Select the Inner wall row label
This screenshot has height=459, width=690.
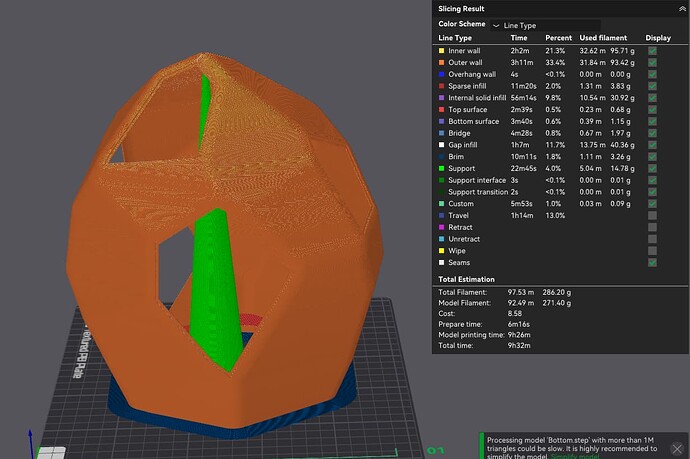(x=464, y=51)
